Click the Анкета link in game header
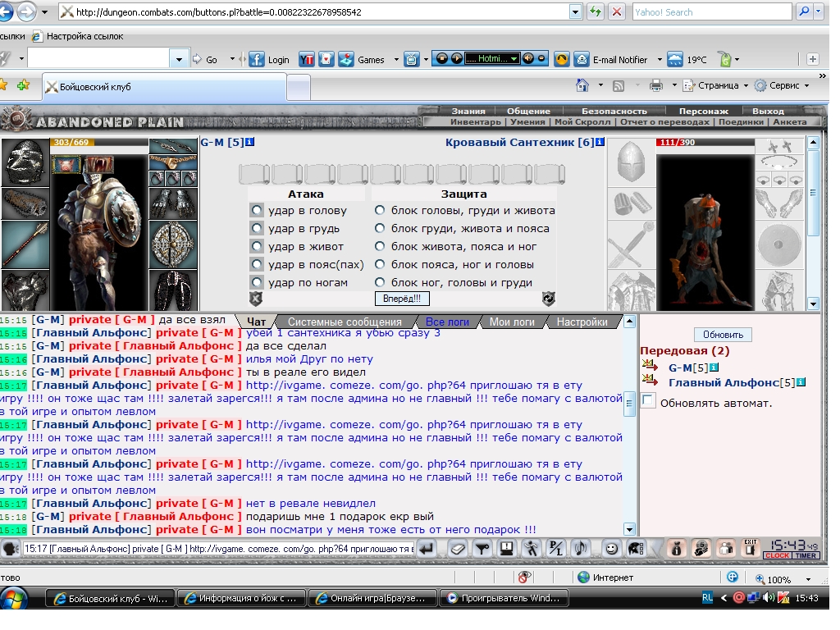840x630 pixels. pyautogui.click(x=790, y=121)
